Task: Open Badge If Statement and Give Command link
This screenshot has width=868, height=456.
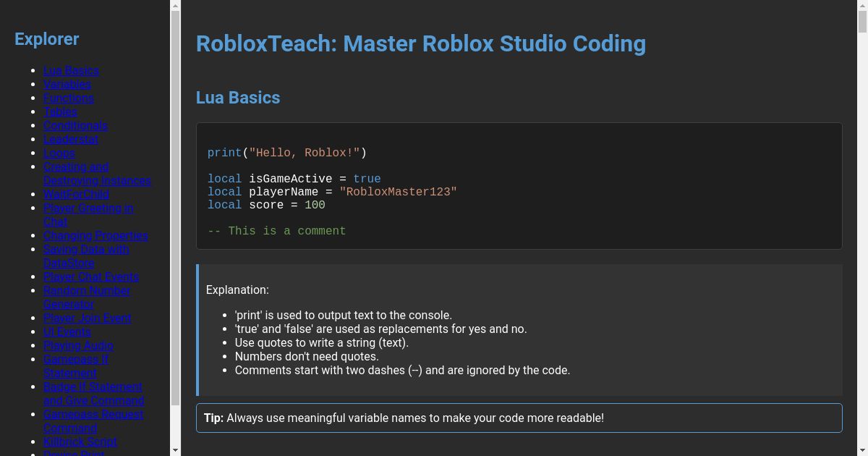Action: [x=94, y=394]
